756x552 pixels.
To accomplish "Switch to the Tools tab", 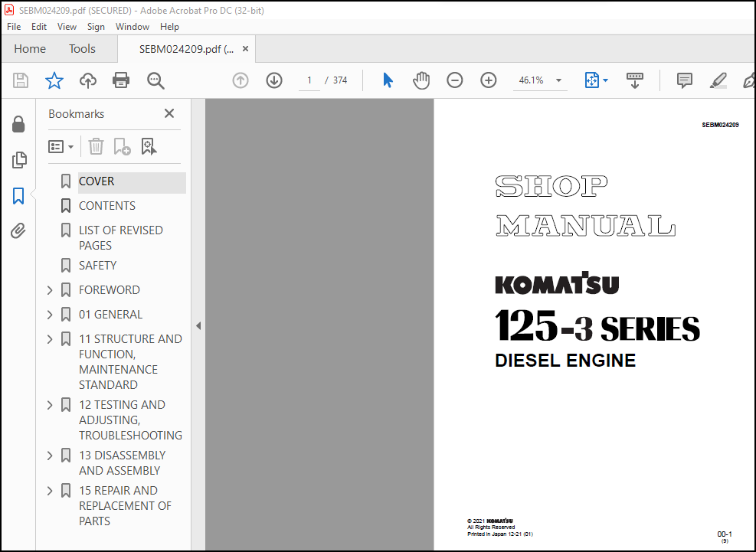I will (82, 49).
